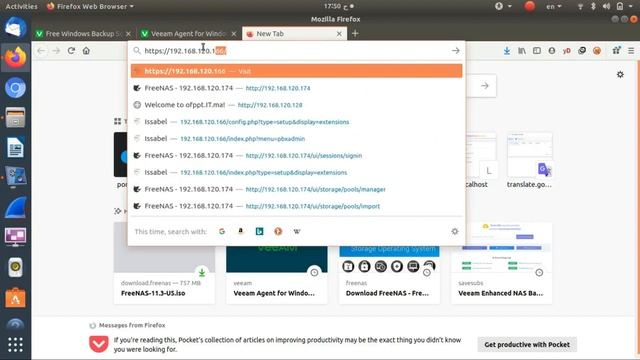
Task: Show the Firefox library
Action: 522,51
